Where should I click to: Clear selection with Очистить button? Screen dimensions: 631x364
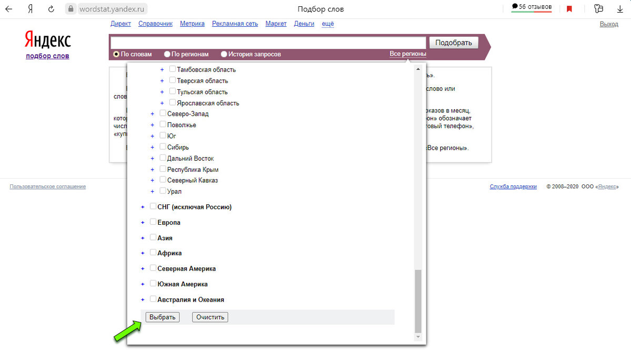point(210,317)
